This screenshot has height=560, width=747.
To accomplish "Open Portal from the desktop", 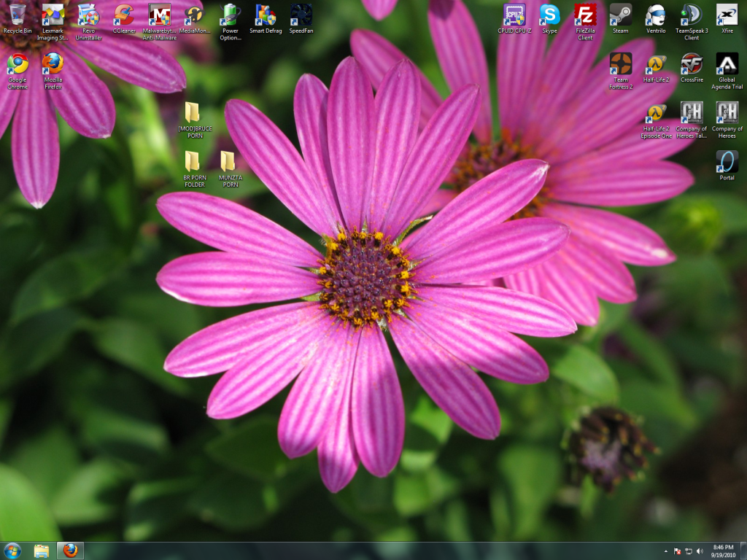I will 727,160.
